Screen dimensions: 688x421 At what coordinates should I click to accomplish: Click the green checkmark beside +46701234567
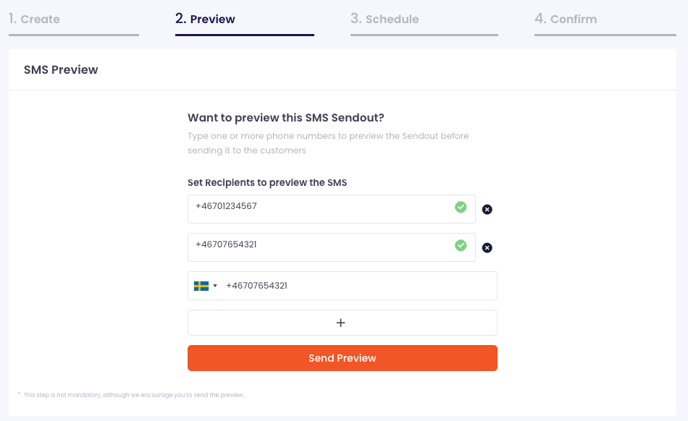pyautogui.click(x=460, y=207)
